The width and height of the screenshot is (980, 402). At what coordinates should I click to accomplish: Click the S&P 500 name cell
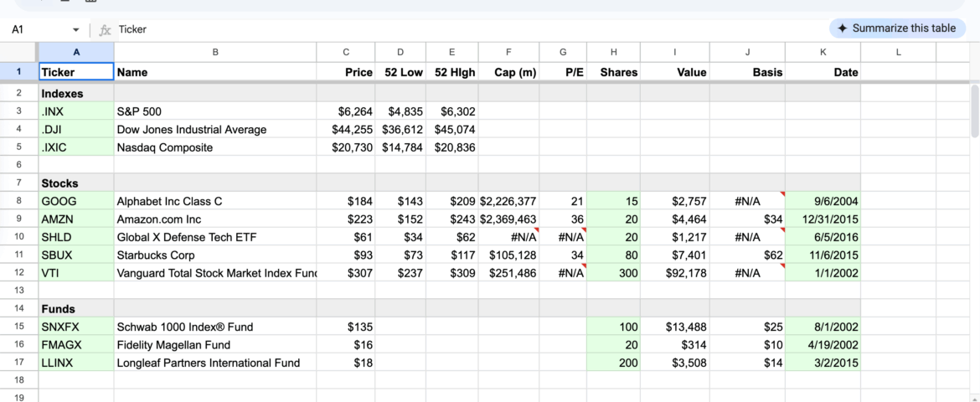pos(215,112)
